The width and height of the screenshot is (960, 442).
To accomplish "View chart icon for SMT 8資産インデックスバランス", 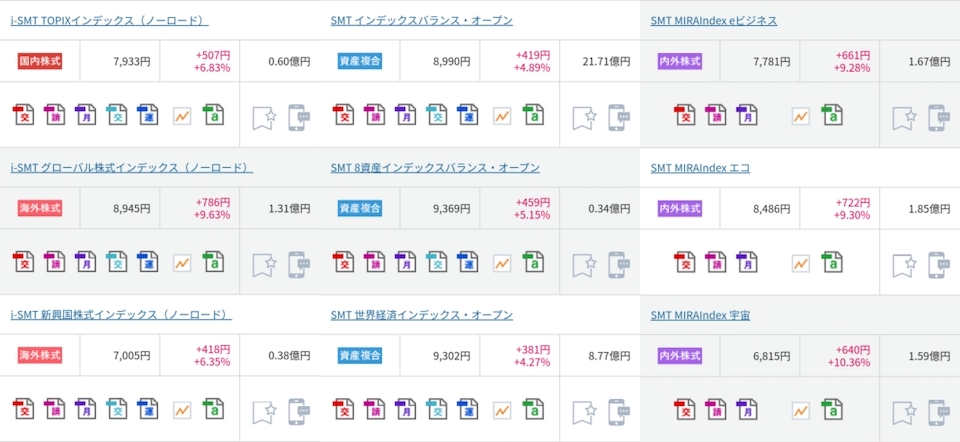I will [502, 263].
